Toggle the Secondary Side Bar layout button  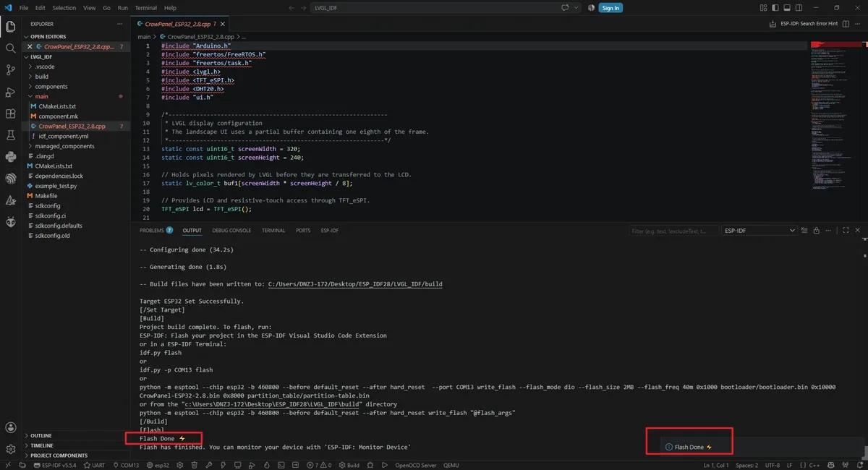pyautogui.click(x=799, y=8)
